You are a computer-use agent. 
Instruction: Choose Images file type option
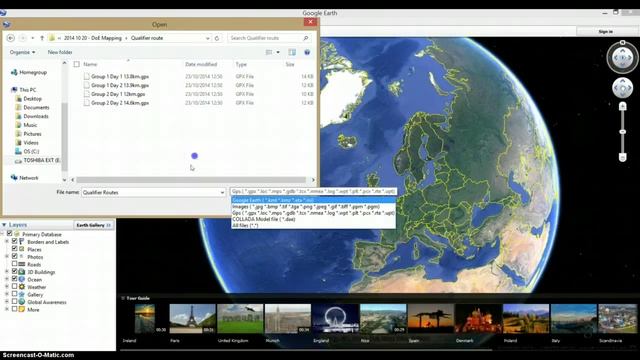pyautogui.click(x=313, y=207)
